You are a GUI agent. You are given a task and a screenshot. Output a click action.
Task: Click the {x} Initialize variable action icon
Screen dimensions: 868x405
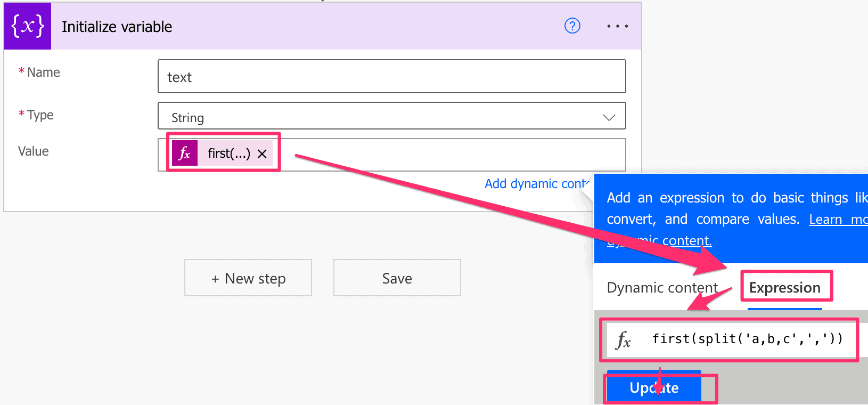pos(27,25)
